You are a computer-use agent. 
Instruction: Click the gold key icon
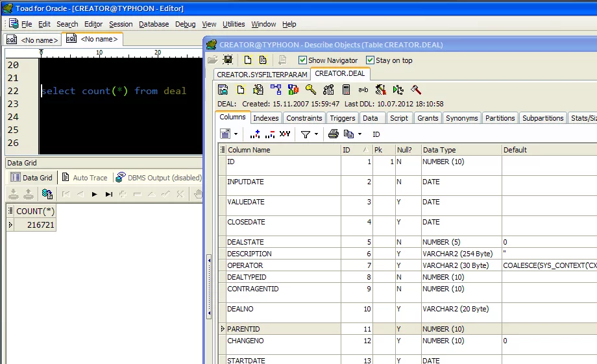tap(311, 90)
